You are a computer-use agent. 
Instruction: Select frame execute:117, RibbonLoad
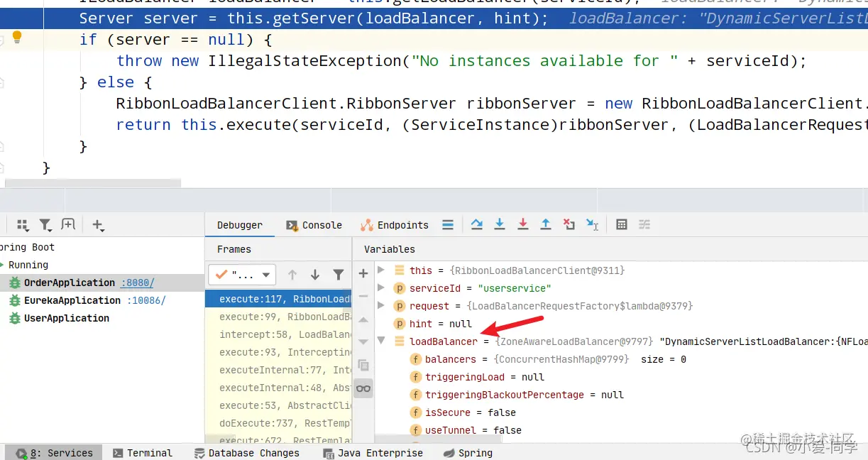click(278, 299)
